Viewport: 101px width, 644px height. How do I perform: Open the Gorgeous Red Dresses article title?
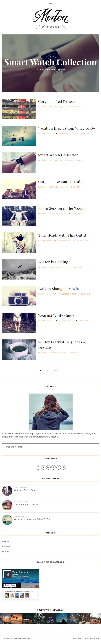(57, 102)
